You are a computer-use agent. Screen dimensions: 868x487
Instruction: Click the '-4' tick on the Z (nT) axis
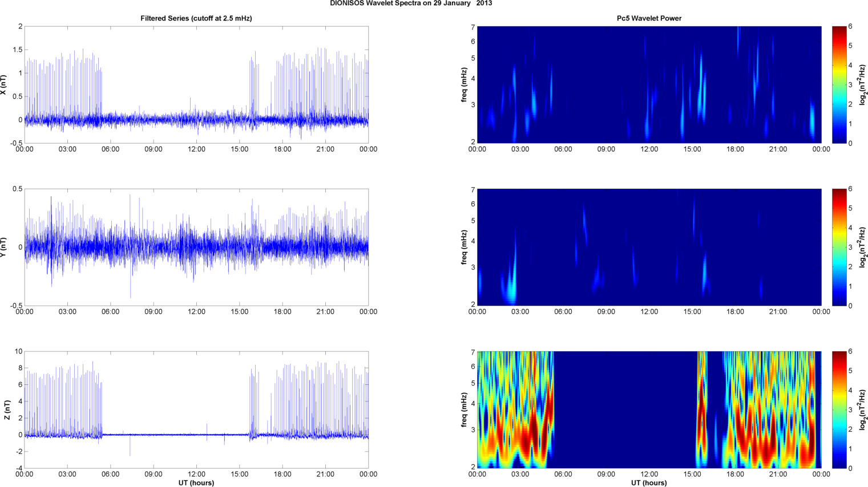point(19,468)
